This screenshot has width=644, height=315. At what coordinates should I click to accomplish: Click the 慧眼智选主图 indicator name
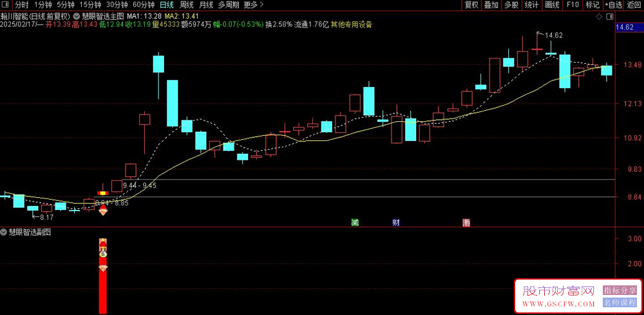[102, 16]
